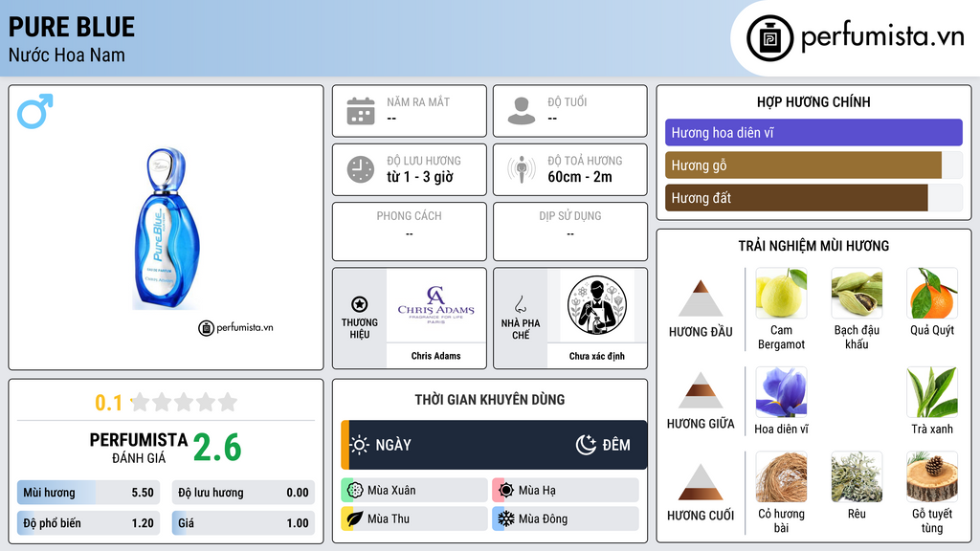
Task: Click the Chưa xác định perfumer label
Action: pyautogui.click(x=597, y=356)
